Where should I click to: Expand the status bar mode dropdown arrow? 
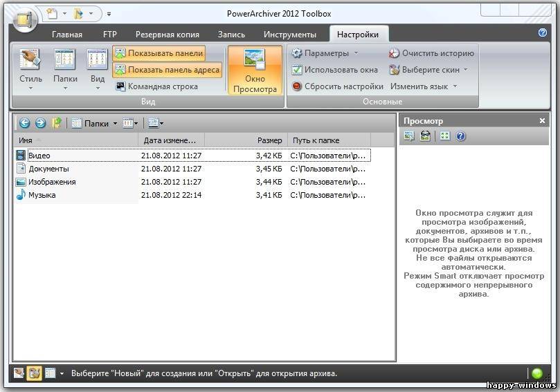[x=62, y=374]
